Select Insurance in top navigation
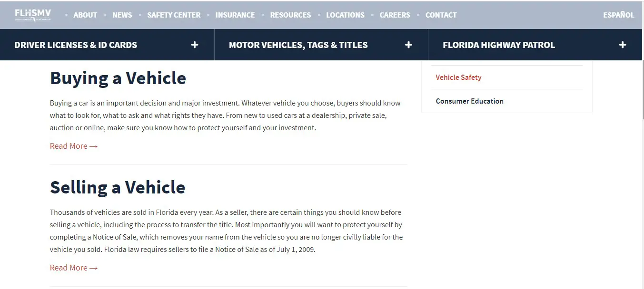Screen dimensions: 644x289 (235, 15)
